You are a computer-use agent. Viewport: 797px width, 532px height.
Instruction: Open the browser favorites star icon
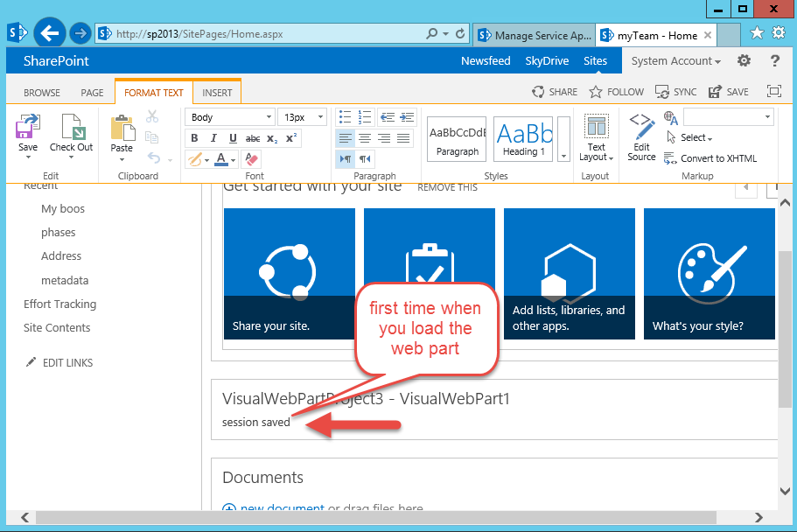click(x=757, y=33)
